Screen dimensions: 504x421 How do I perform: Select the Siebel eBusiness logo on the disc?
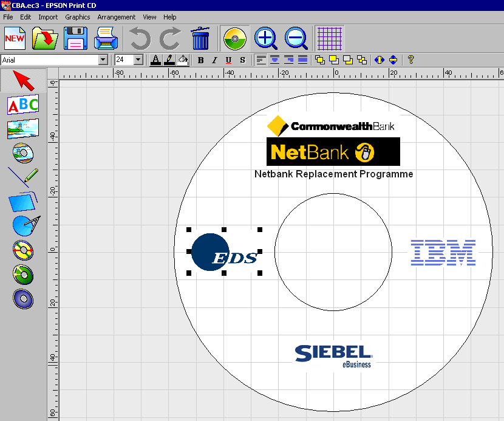click(x=333, y=356)
